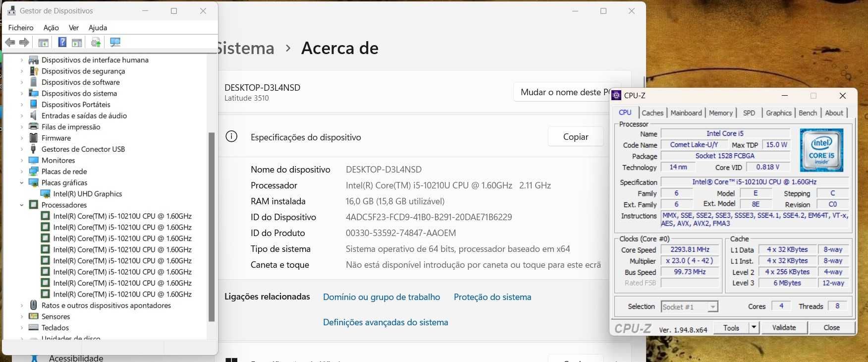The height and width of the screenshot is (362, 868).
Task: Click the scan for hardware changes monitor icon
Action: pos(115,42)
